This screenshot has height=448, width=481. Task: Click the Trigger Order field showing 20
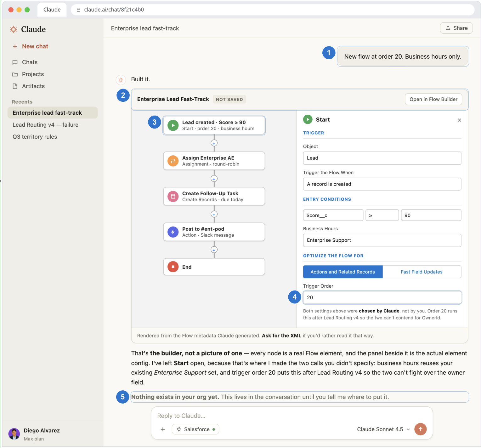coord(382,297)
